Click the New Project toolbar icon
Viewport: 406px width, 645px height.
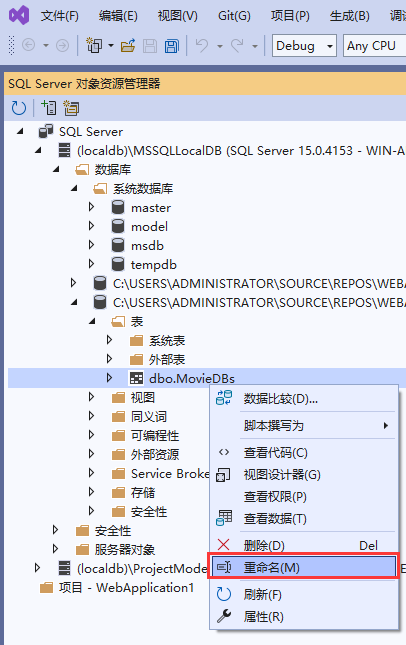click(x=94, y=45)
